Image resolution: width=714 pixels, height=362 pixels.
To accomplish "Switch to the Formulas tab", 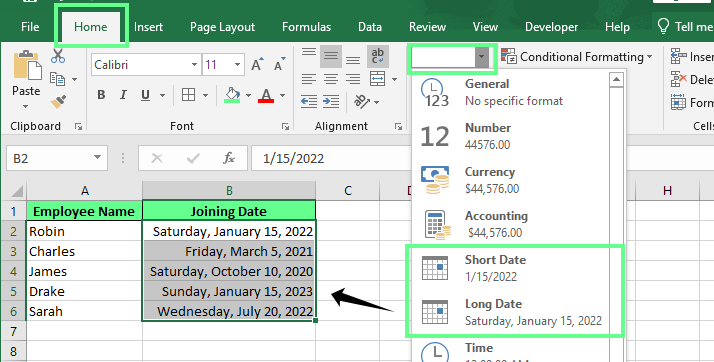I will tap(306, 27).
